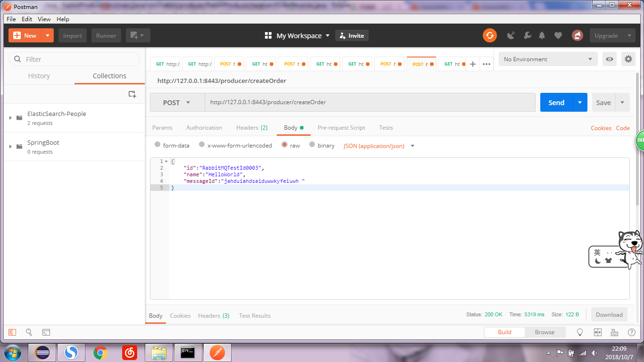Open the File menu
The width and height of the screenshot is (644, 362).
tap(11, 19)
